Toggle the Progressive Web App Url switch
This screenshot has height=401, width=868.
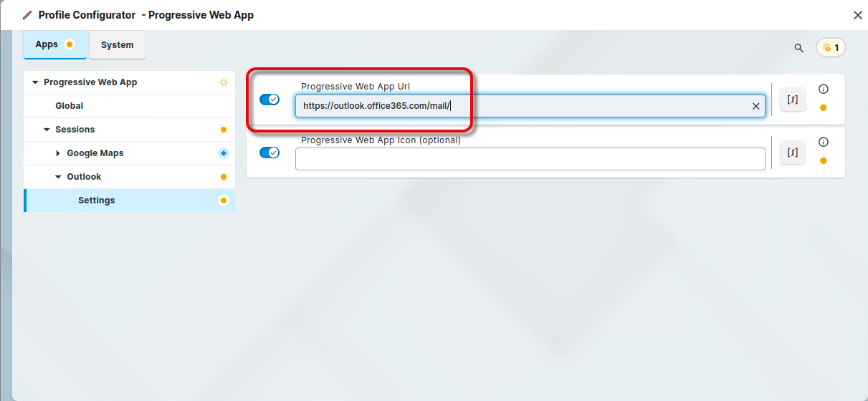pyautogui.click(x=270, y=100)
